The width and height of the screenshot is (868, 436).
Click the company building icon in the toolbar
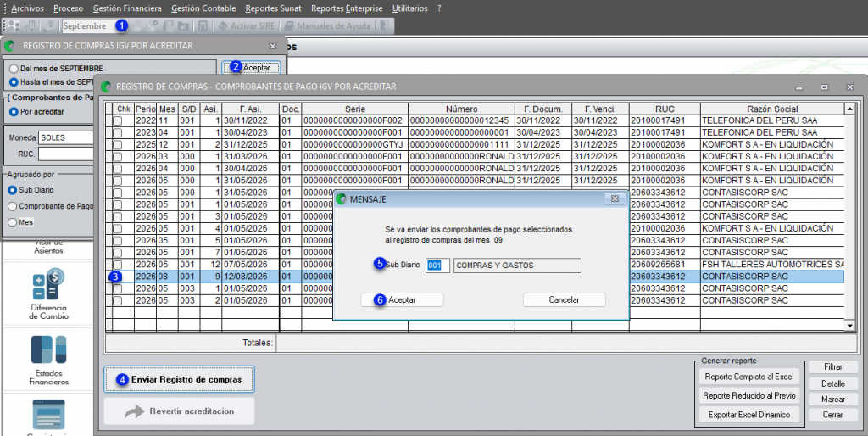[31, 26]
